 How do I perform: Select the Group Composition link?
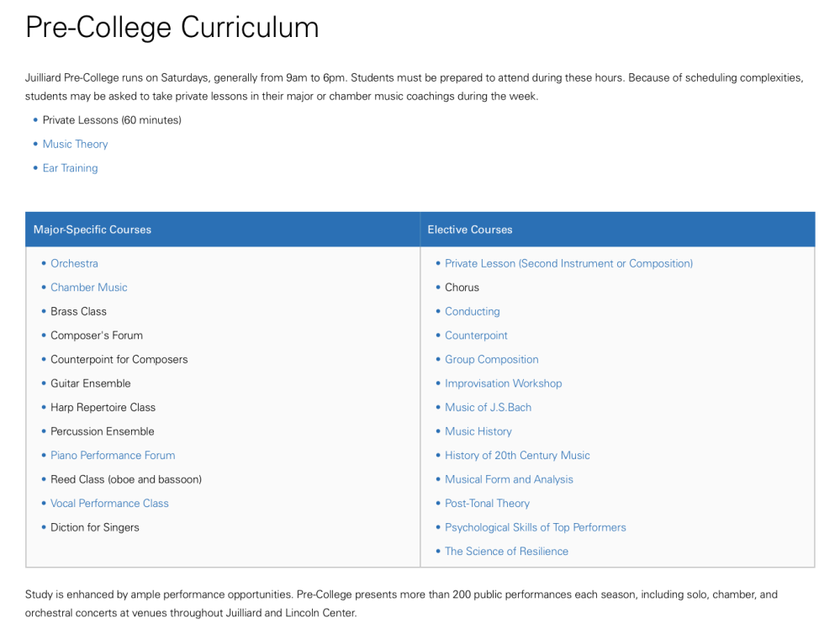point(491,359)
